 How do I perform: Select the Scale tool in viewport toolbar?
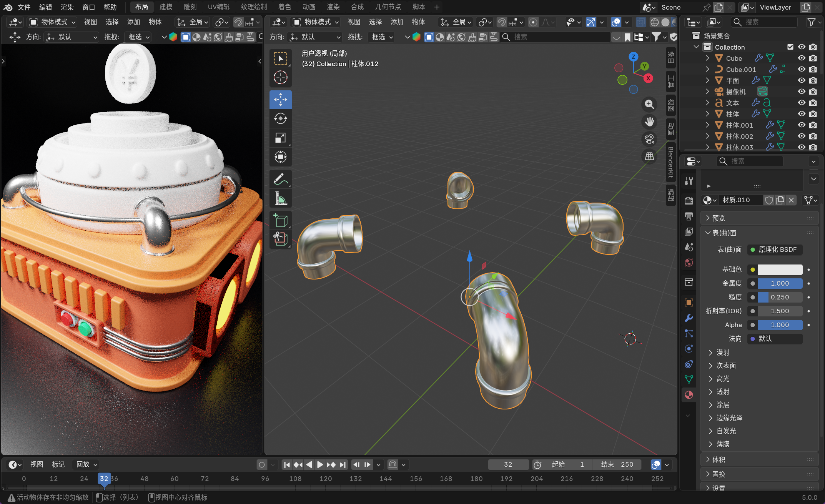point(280,138)
